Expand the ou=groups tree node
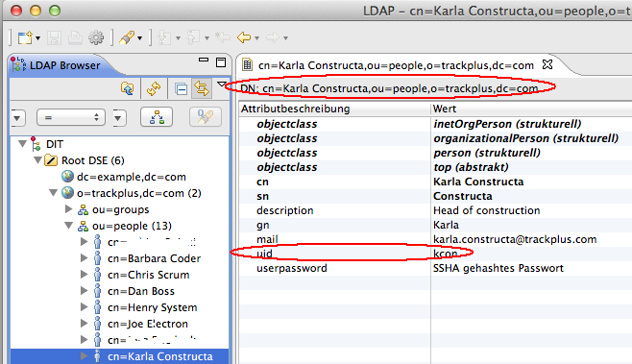 click(x=68, y=208)
